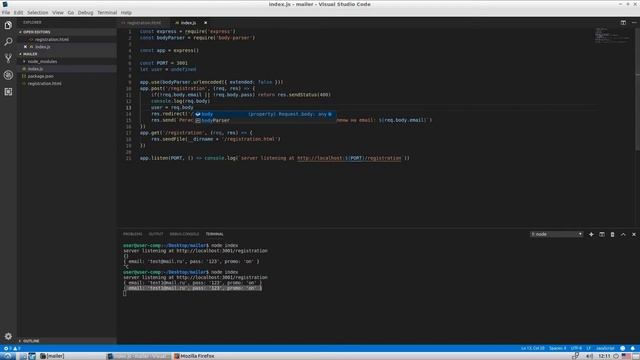The width and height of the screenshot is (640, 360).
Task: Open the system start menu button
Action: pyautogui.click(x=7, y=356)
